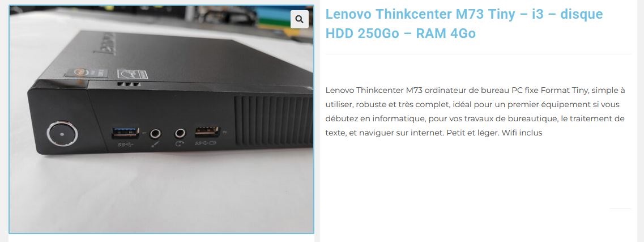
Task: Click the microphone symbol under the audio jack
Action: 155,144
